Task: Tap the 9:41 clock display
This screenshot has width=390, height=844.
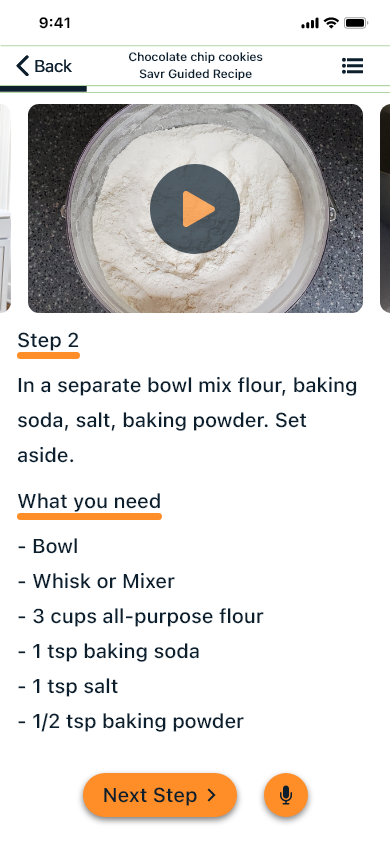Action: click(55, 23)
